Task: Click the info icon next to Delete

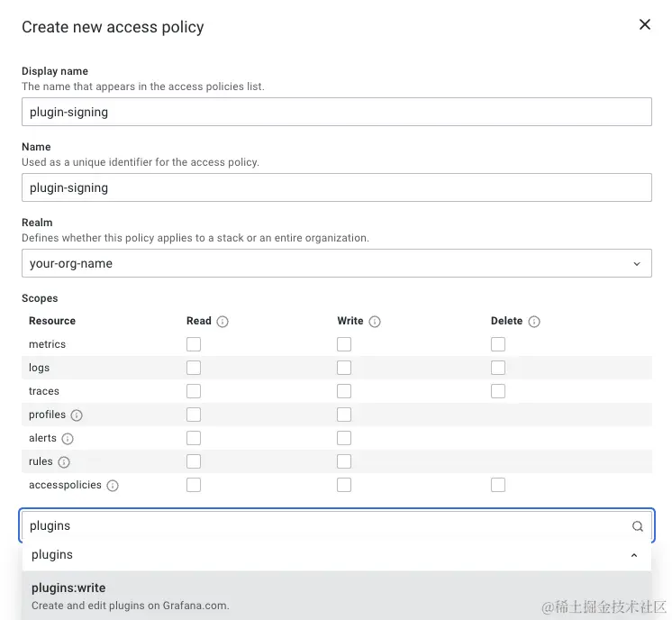Action: click(534, 322)
